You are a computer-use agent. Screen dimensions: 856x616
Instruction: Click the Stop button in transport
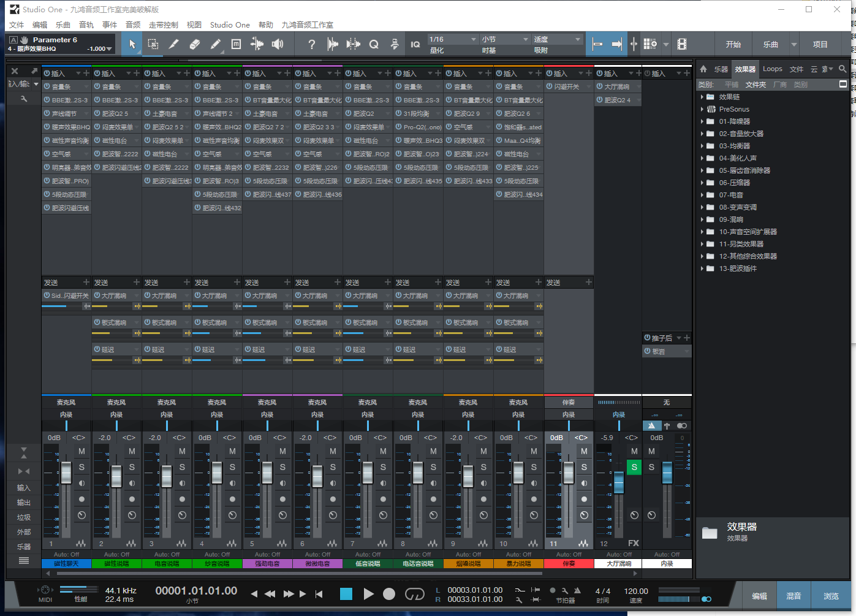pos(346,594)
